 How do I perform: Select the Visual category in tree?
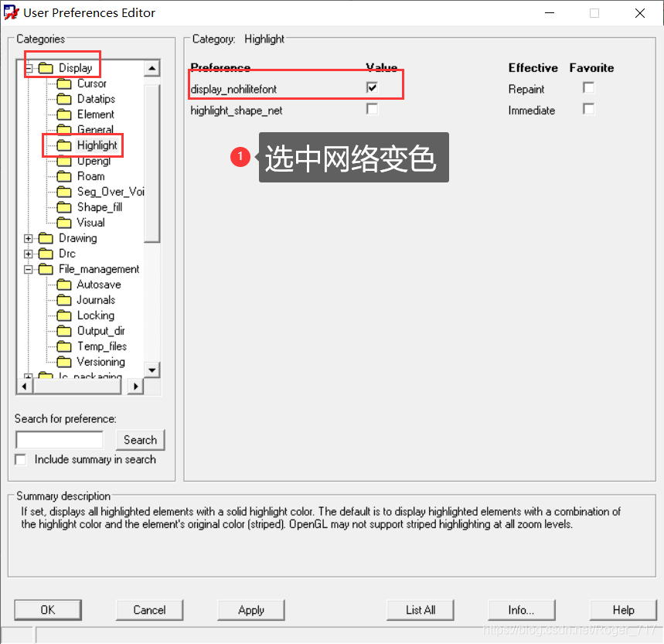point(90,223)
